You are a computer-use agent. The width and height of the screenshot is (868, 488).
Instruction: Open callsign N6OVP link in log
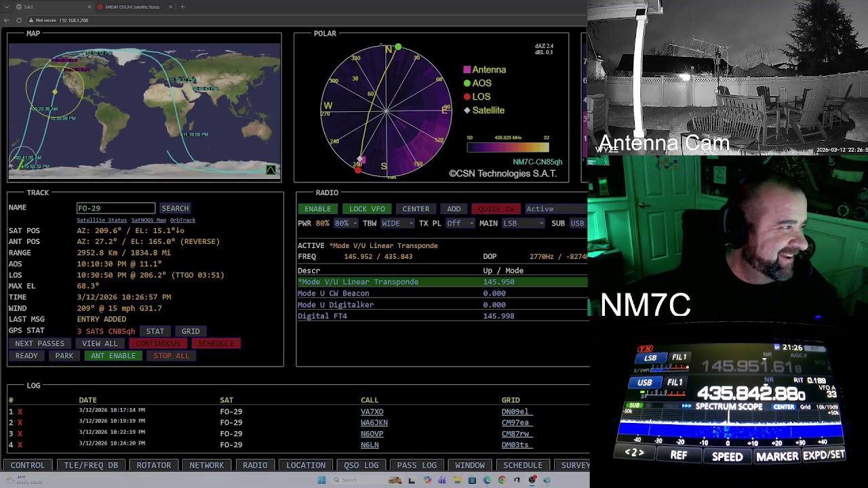point(372,434)
